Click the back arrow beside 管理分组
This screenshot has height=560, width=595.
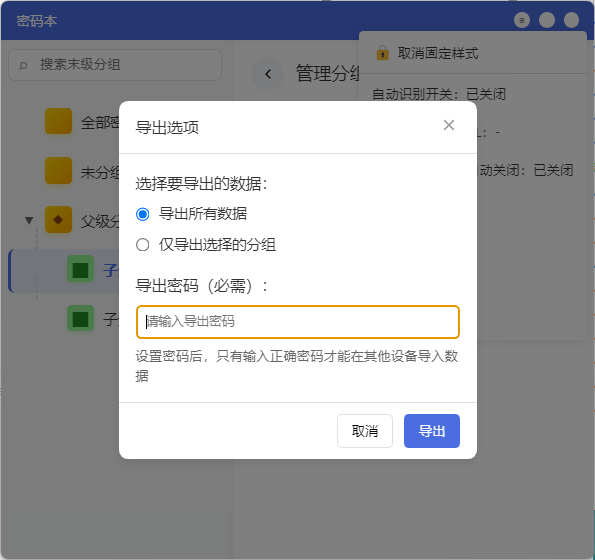268,74
